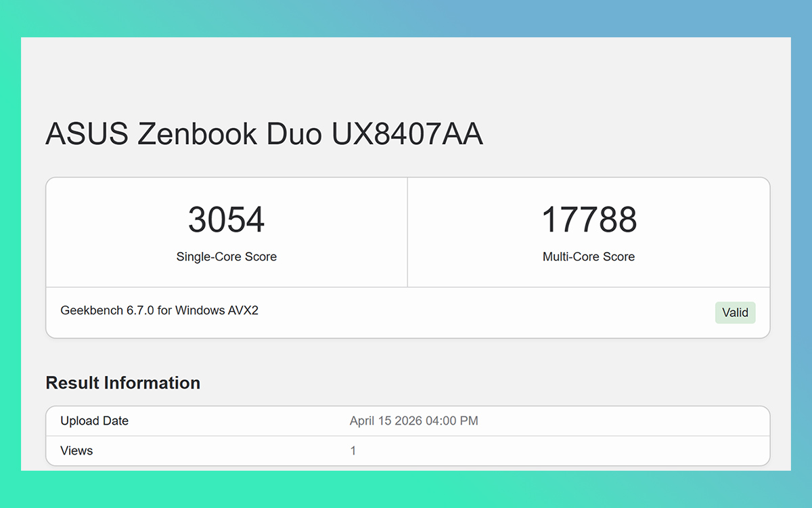The image size is (812, 508).
Task: Select the Views row label
Action: (76, 450)
